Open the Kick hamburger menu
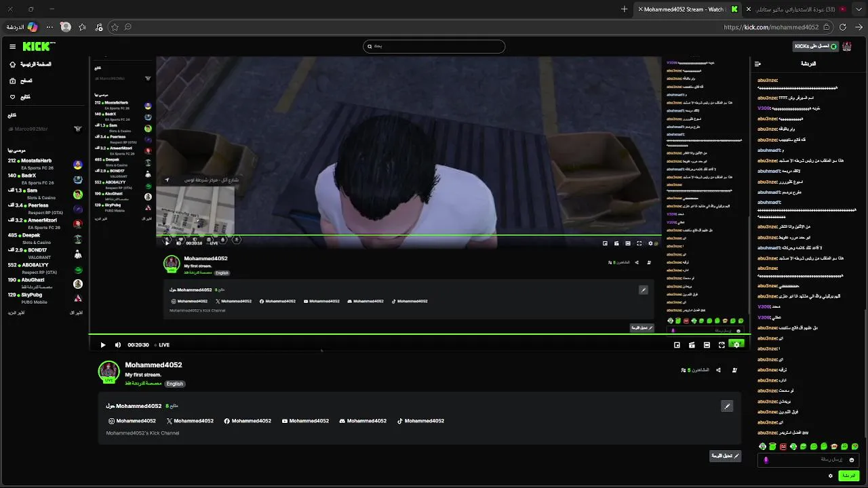The height and width of the screenshot is (488, 868). 12,47
